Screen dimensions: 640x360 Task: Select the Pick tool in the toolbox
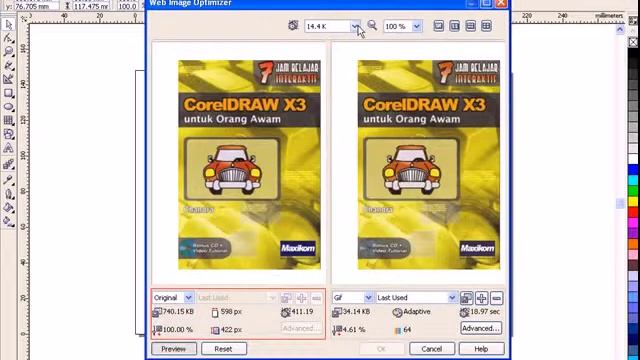8,24
